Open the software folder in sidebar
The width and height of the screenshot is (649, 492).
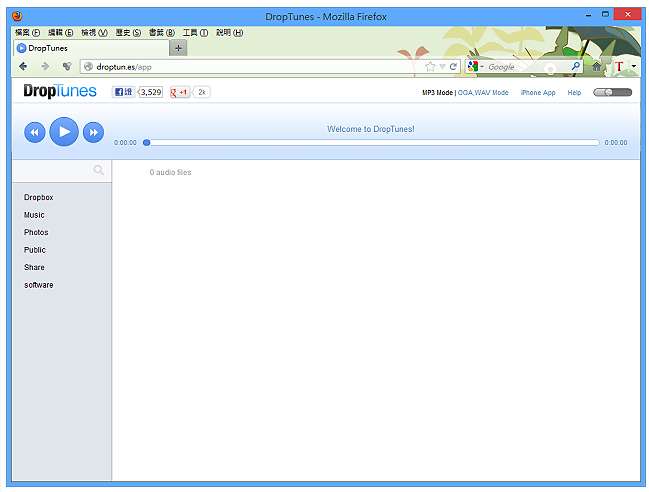[38, 285]
